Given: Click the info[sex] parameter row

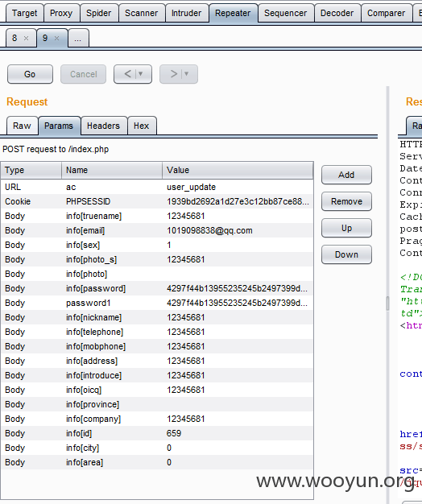Looking at the screenshot, I should click(157, 245).
